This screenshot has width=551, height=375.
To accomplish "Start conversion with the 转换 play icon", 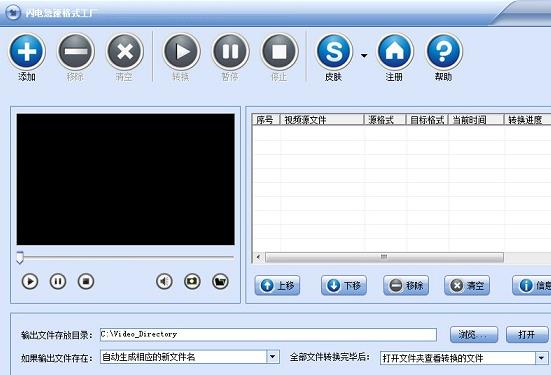I will tap(181, 51).
